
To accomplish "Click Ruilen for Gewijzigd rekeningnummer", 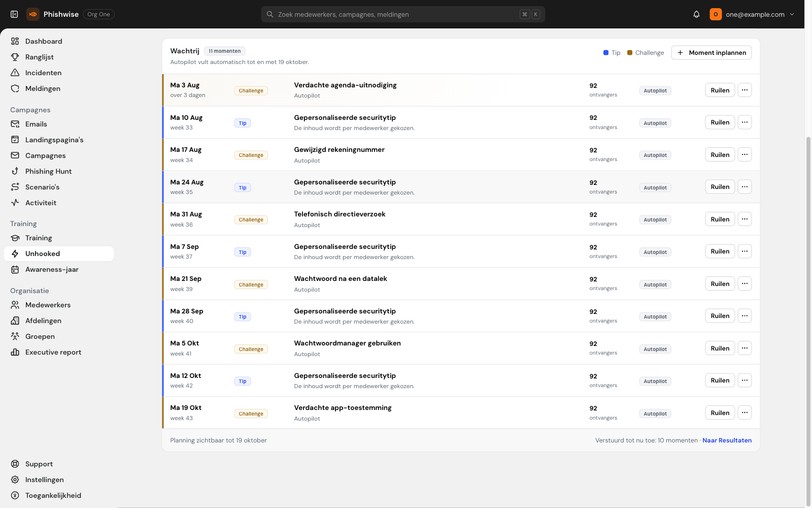I will (720, 154).
